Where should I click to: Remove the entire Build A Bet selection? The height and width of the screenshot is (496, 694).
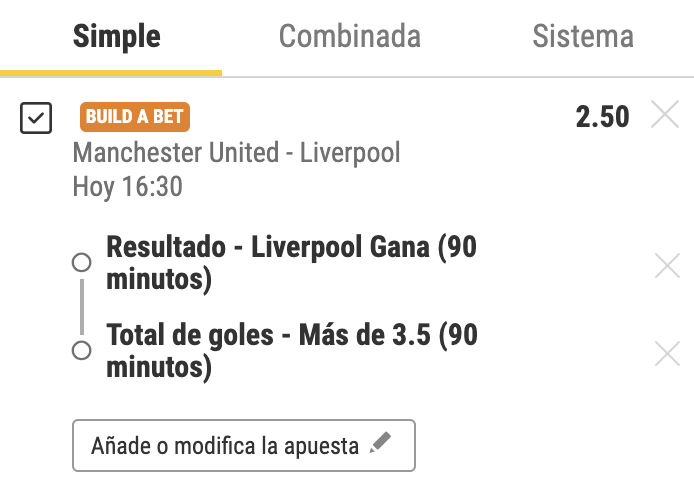pyautogui.click(x=665, y=116)
